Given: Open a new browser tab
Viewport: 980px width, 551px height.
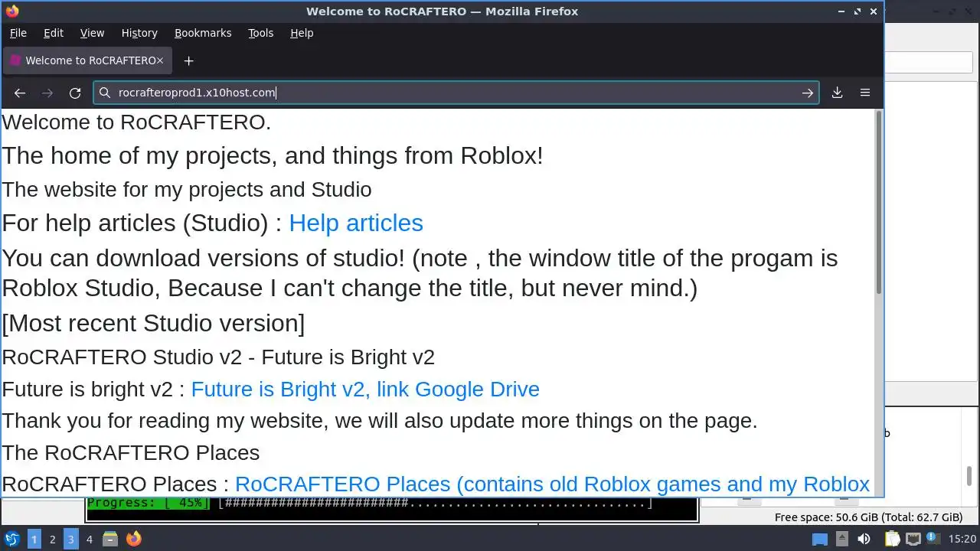Looking at the screenshot, I should pyautogui.click(x=188, y=60).
